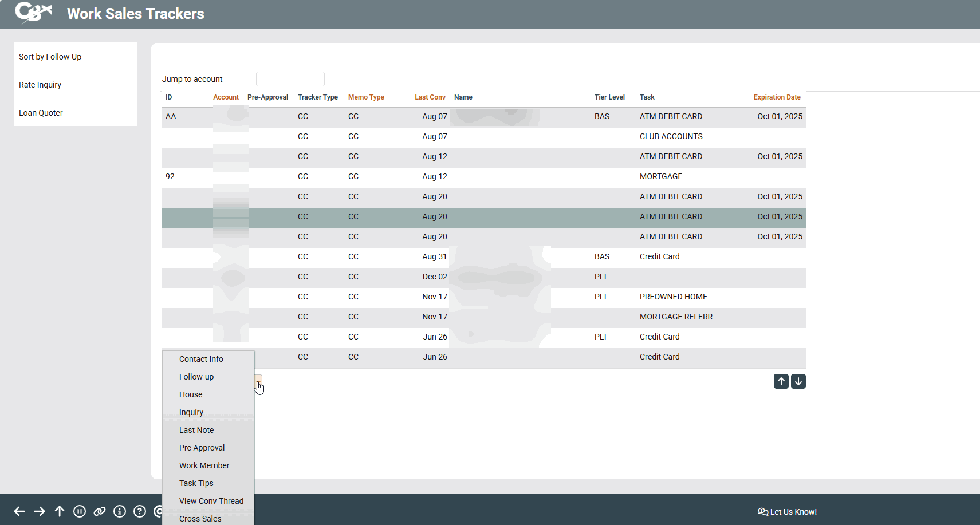The image size is (980, 525).
Task: Click the orange dropdown arrow beside menu
Action: (x=258, y=382)
